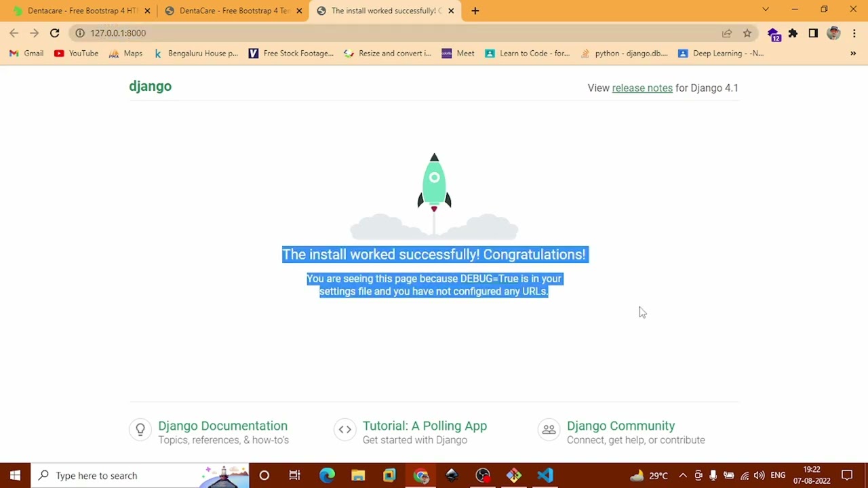Open Django Documentation link
This screenshot has height=488, width=868.
(222, 426)
